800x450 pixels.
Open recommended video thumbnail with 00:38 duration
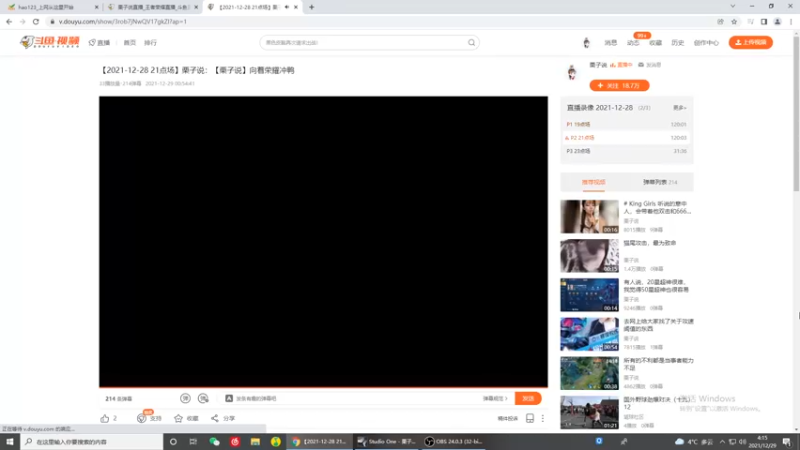pyautogui.click(x=589, y=373)
